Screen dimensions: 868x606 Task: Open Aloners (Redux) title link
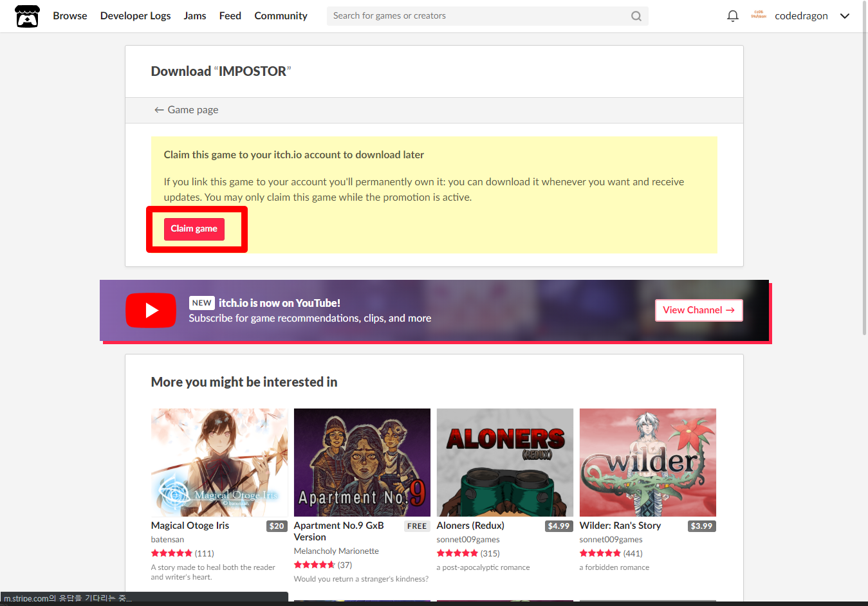tap(470, 526)
